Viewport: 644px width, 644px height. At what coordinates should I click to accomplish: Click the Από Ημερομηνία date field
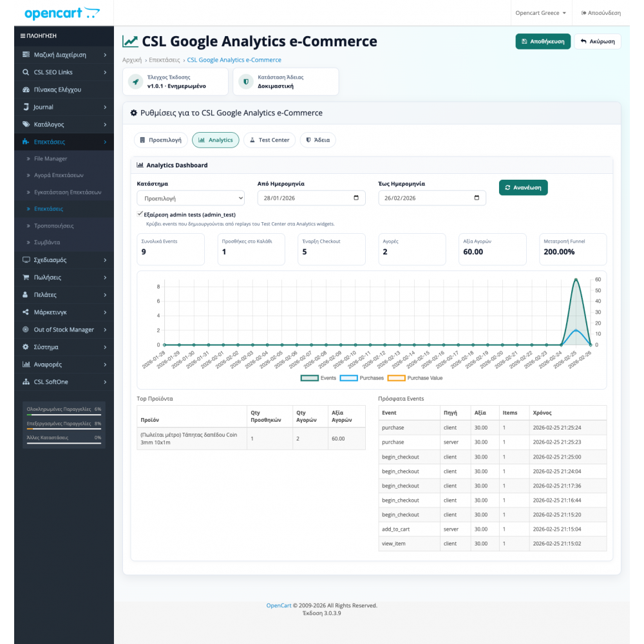[311, 198]
